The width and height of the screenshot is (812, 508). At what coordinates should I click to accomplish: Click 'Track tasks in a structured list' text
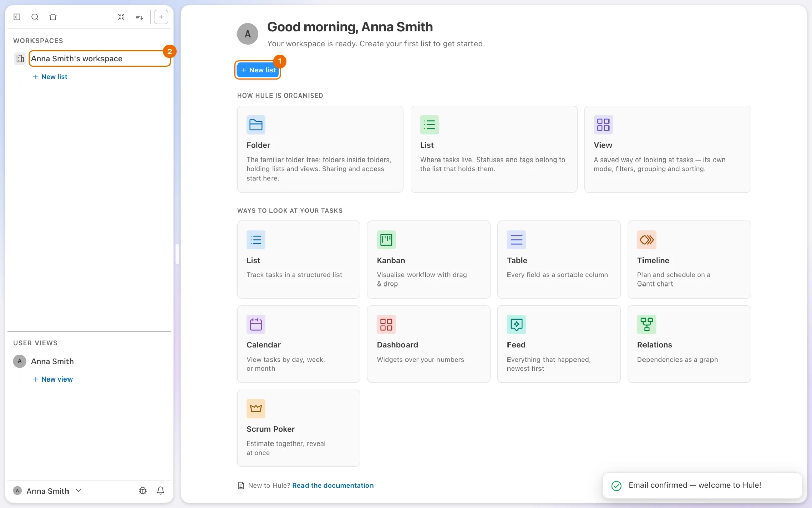click(294, 275)
